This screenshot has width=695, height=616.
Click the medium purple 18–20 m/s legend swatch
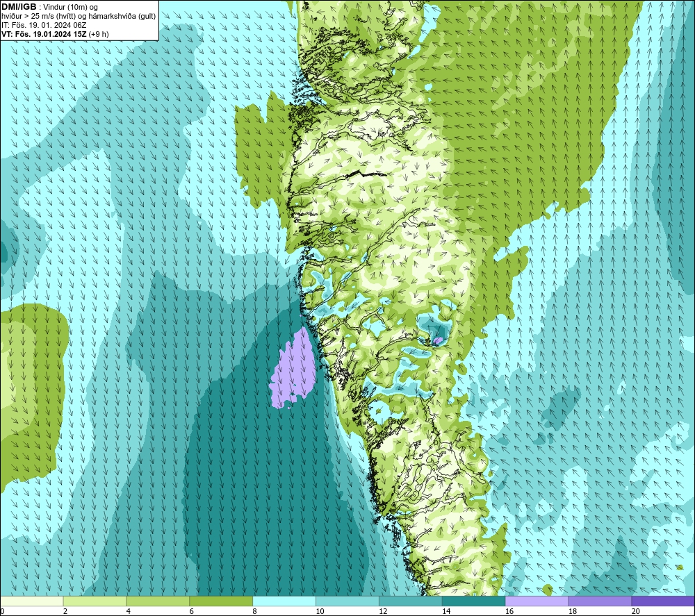pos(600,601)
